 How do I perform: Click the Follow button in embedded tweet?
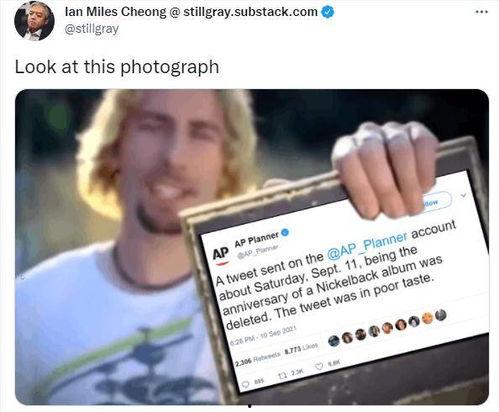[x=437, y=201]
